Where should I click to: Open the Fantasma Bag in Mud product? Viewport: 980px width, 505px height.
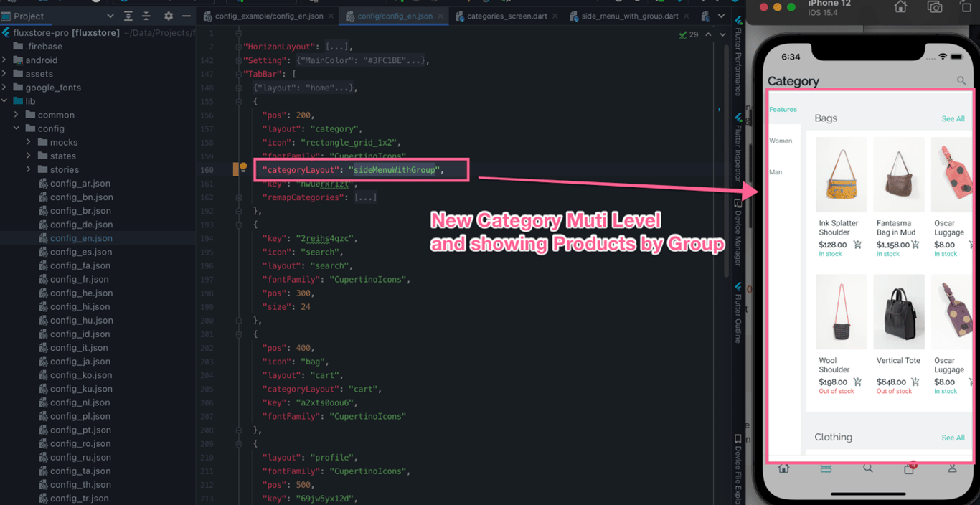(x=898, y=174)
